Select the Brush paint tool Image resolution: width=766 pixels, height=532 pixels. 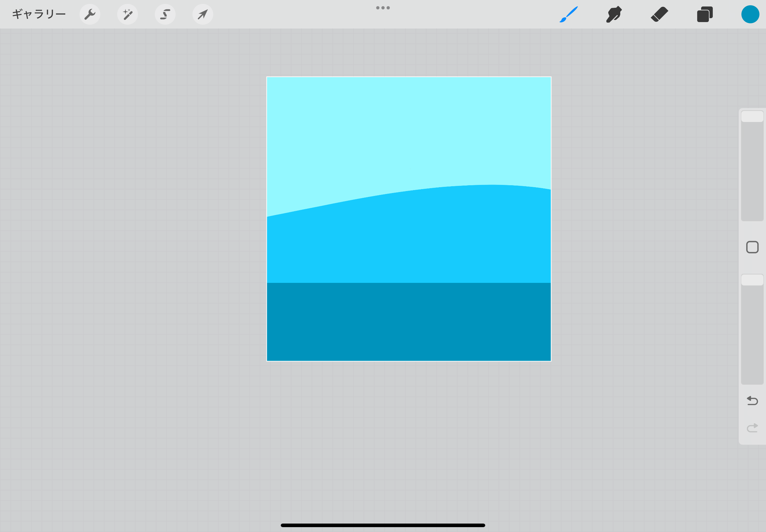[x=569, y=14]
